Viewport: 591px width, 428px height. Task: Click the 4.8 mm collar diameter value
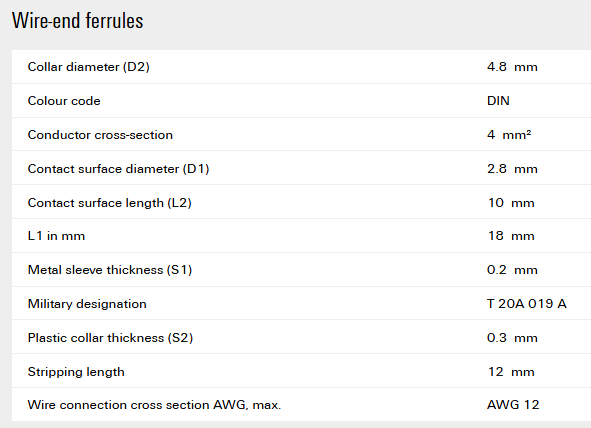pyautogui.click(x=512, y=67)
